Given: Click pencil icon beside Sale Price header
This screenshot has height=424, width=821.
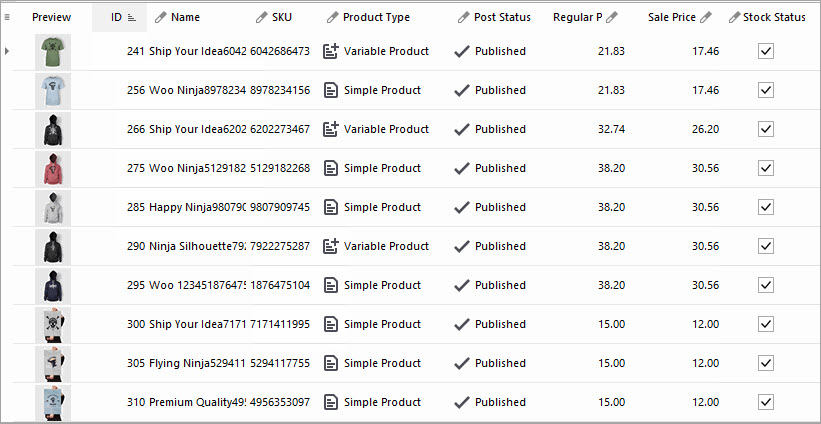Looking at the screenshot, I should (706, 17).
